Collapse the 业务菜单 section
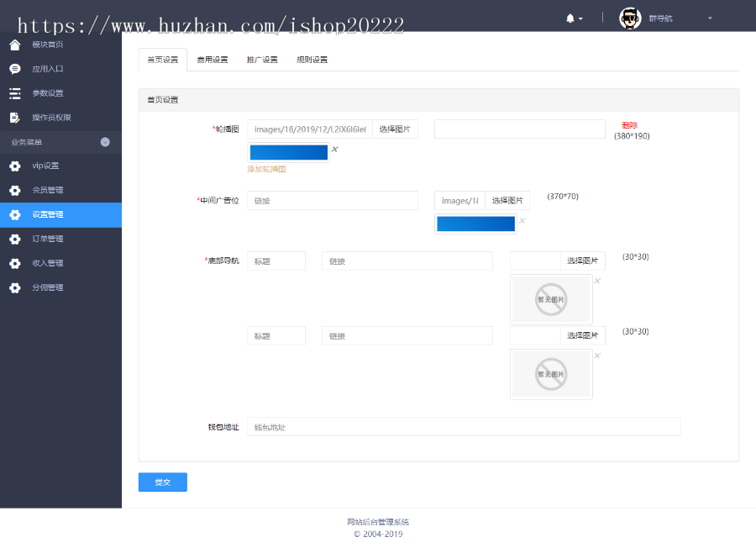This screenshot has height=548, width=756. click(104, 141)
